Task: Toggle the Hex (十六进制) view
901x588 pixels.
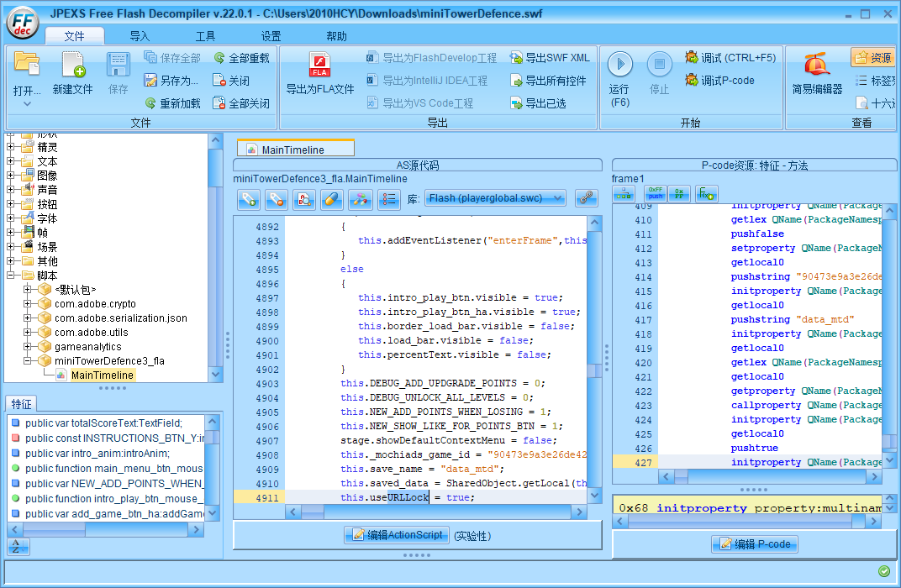Action: coord(874,103)
